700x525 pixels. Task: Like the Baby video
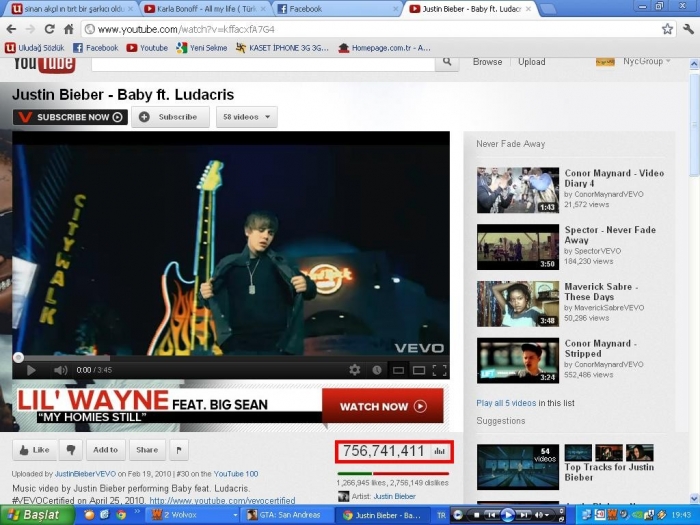click(34, 450)
